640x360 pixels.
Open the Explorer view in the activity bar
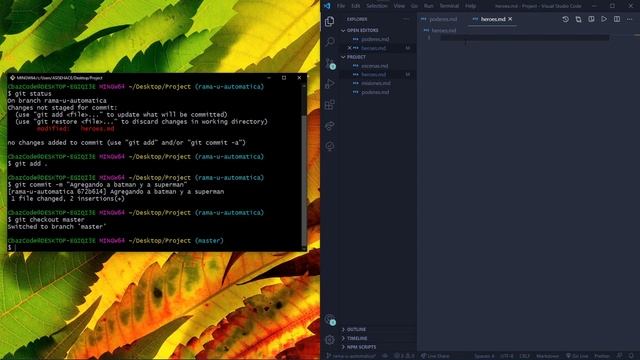coord(329,21)
